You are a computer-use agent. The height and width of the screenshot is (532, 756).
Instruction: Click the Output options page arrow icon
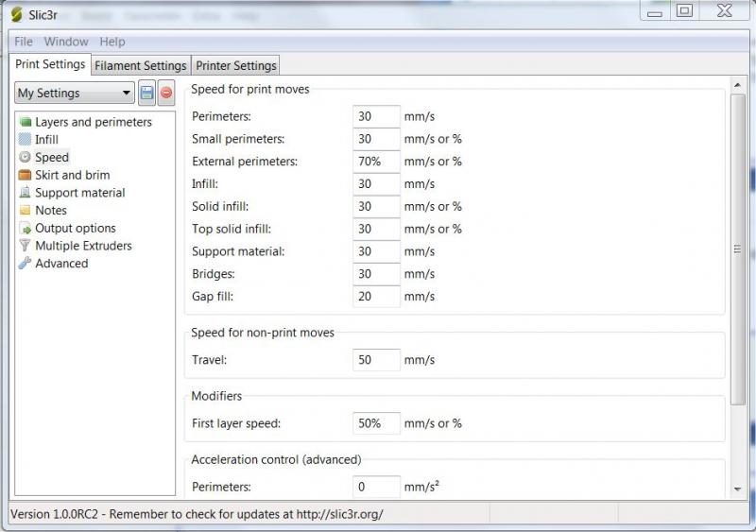(x=26, y=228)
